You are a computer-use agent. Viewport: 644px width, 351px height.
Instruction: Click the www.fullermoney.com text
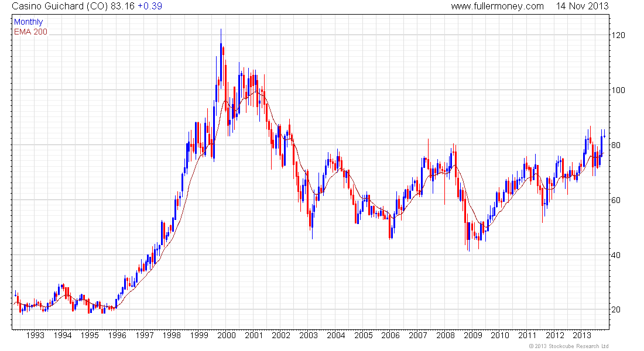pos(497,6)
